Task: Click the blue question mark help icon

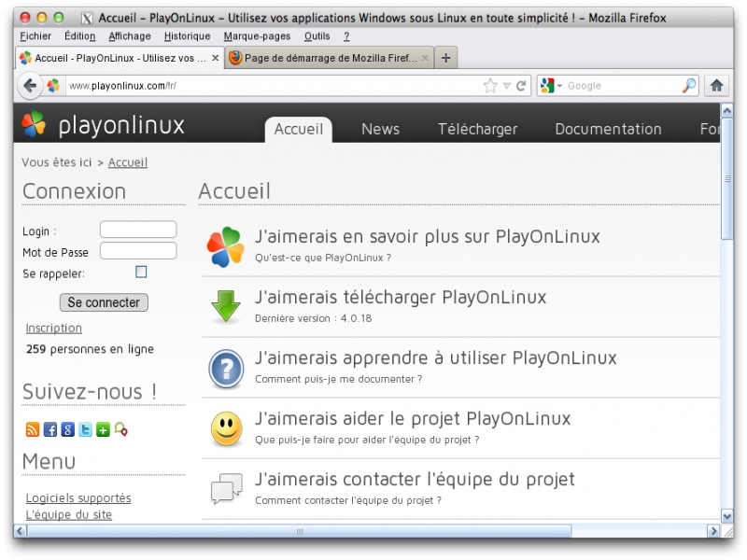Action: pyautogui.click(x=225, y=368)
